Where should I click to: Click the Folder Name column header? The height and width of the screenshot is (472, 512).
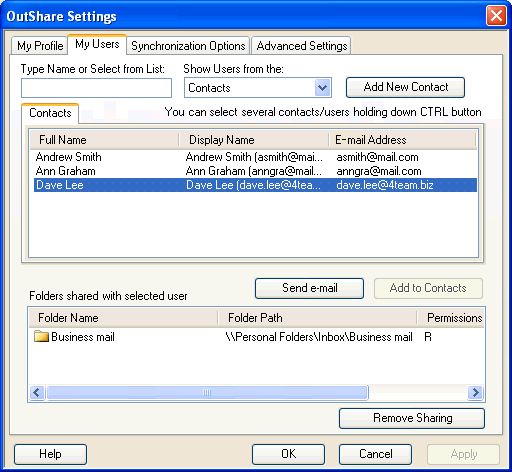point(123,318)
